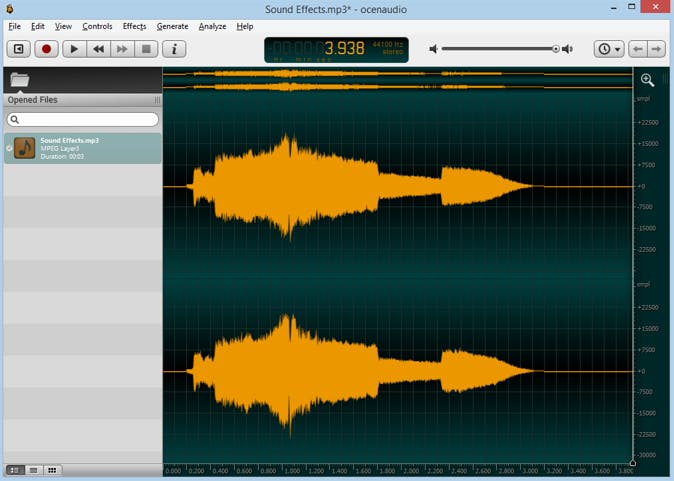The width and height of the screenshot is (674, 481).
Task: Switch file list to grid view
Action: [x=52, y=470]
